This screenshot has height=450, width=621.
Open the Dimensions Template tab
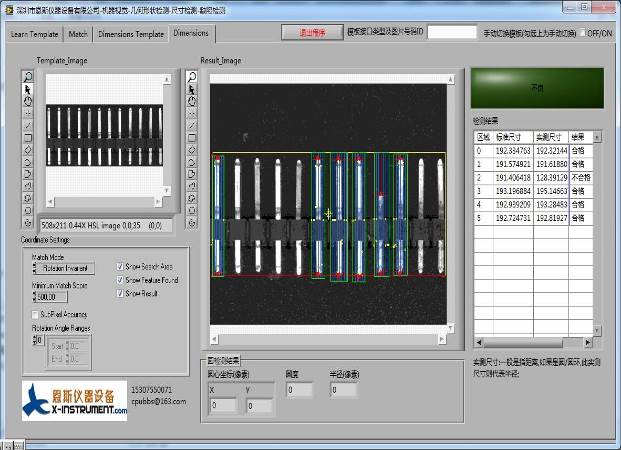pos(129,34)
